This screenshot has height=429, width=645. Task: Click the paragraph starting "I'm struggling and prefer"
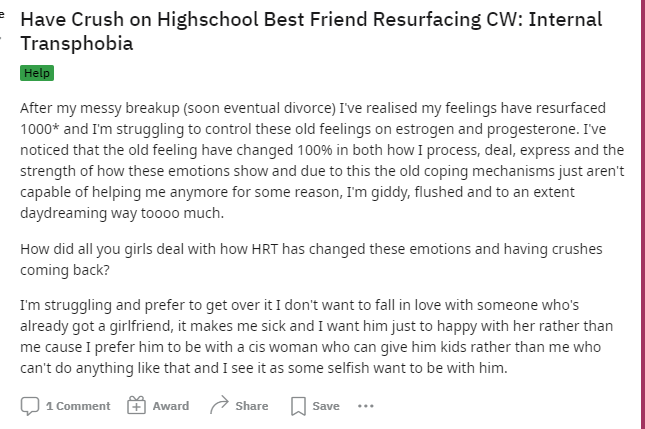point(317,336)
